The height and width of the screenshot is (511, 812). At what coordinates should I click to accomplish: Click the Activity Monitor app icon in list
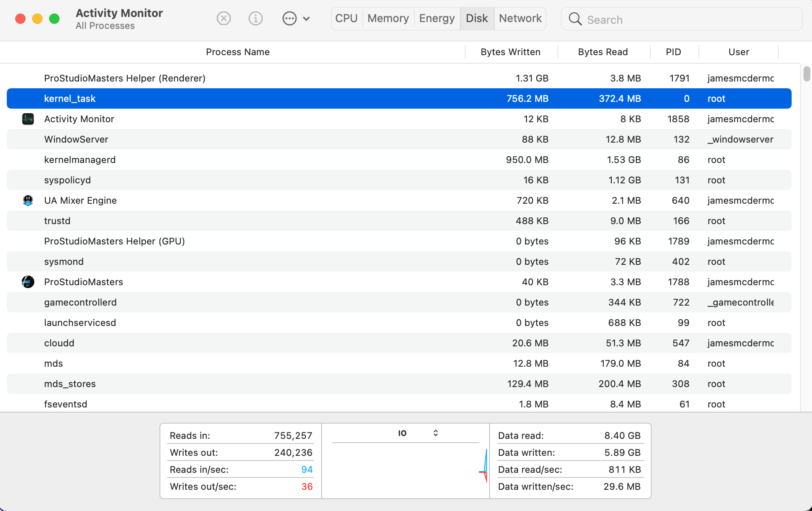click(x=28, y=119)
